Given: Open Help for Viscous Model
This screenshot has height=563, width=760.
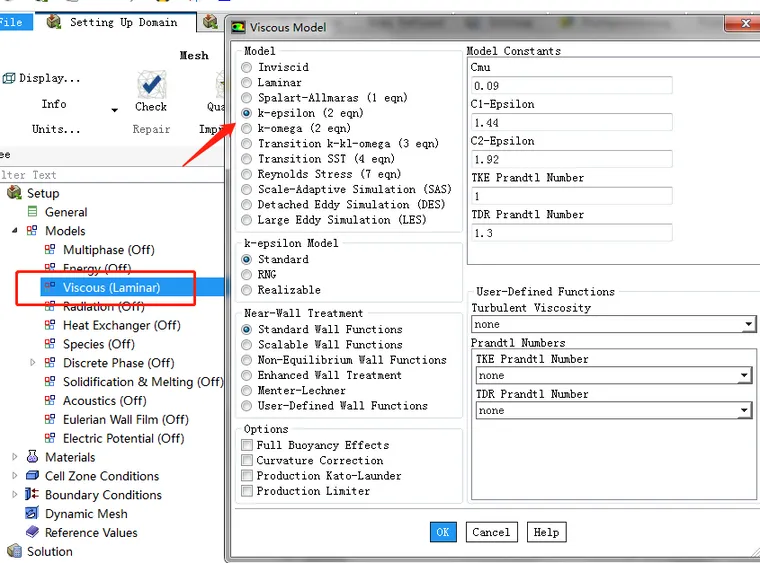Looking at the screenshot, I should click(x=547, y=532).
